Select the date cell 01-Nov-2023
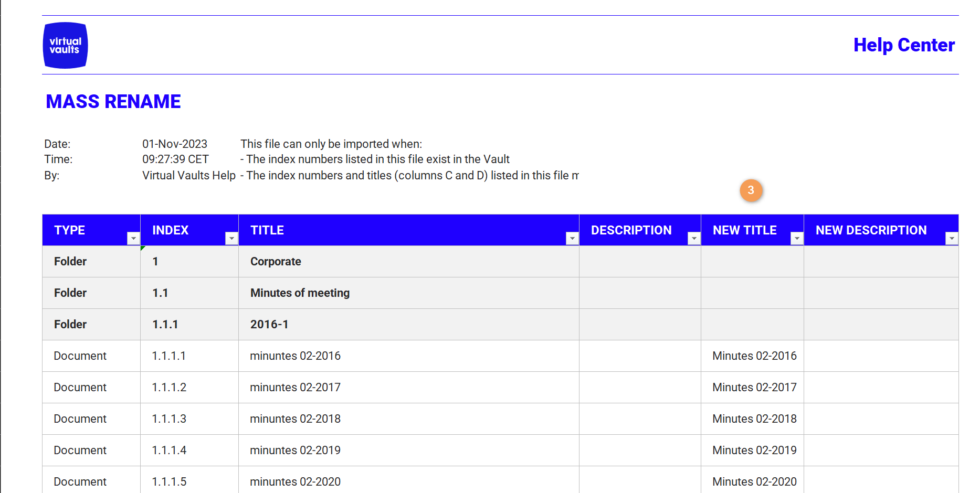The width and height of the screenshot is (980, 493). tap(175, 144)
